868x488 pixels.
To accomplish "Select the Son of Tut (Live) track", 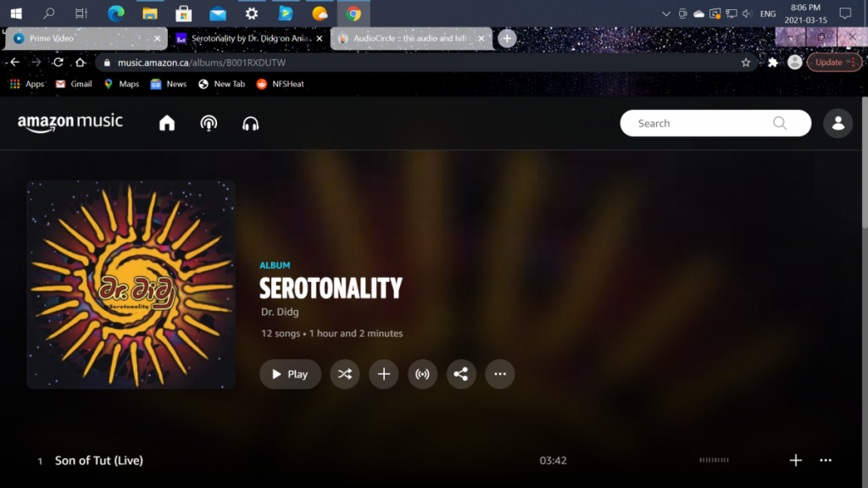I will click(x=98, y=460).
